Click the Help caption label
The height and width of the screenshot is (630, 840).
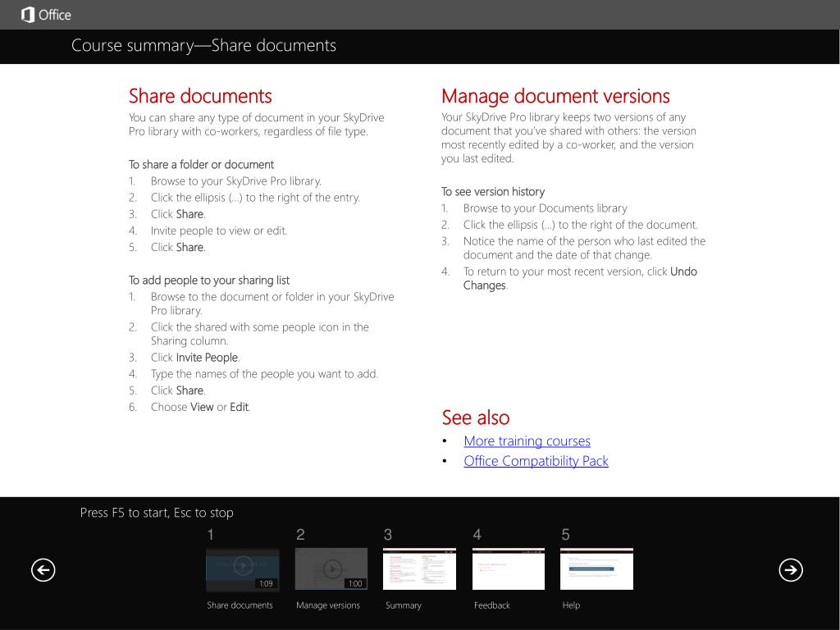pos(571,605)
